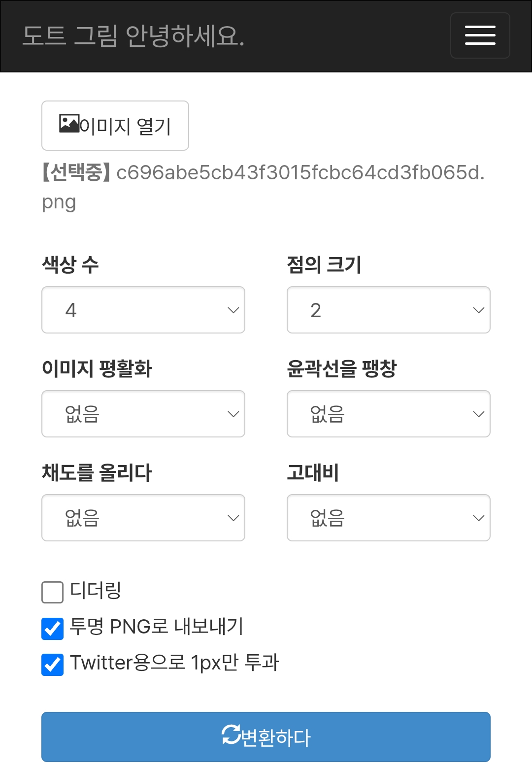Uncheck 투명 PNG로 내보내기 option
The image size is (532, 768).
tap(53, 629)
